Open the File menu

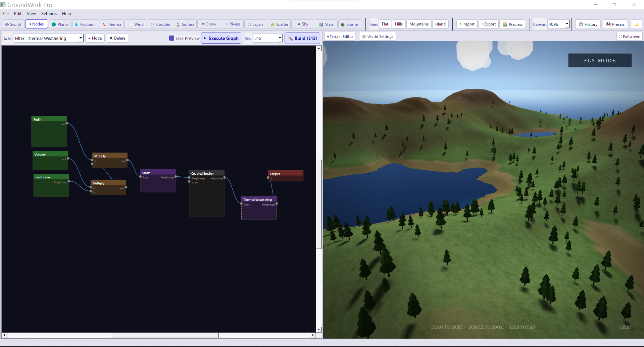(x=6, y=13)
